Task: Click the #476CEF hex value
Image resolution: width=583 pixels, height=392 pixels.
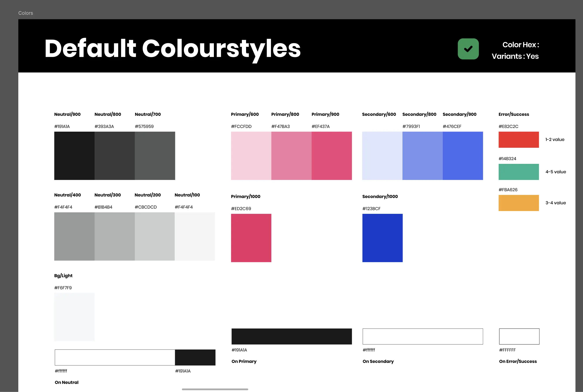Action: coord(452,126)
